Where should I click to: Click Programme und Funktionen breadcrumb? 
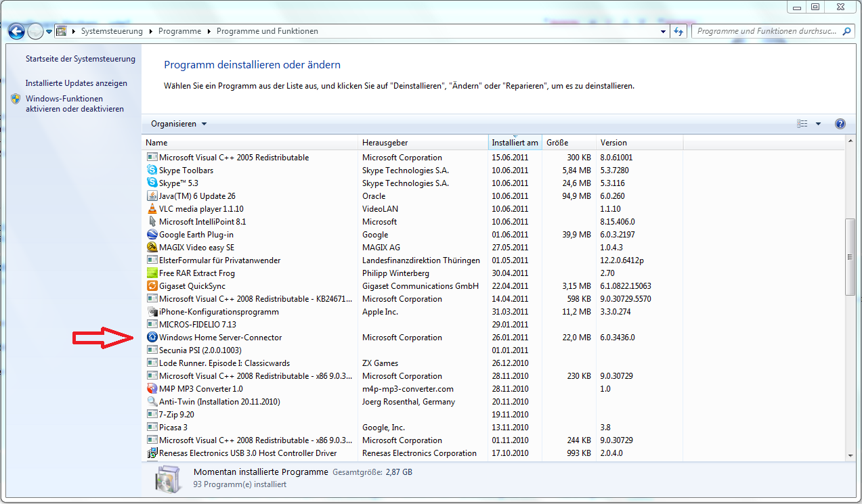(x=267, y=31)
